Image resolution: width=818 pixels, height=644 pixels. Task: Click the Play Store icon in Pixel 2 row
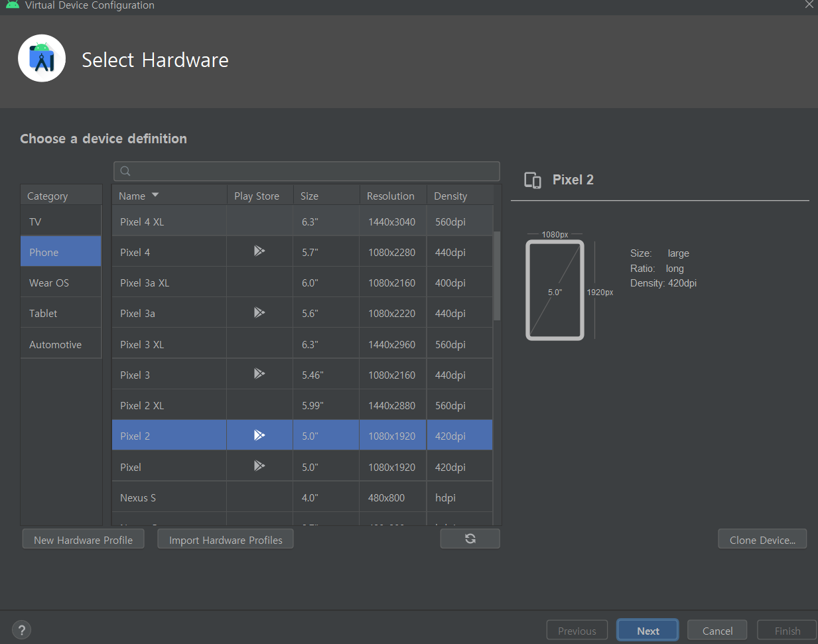point(259,435)
